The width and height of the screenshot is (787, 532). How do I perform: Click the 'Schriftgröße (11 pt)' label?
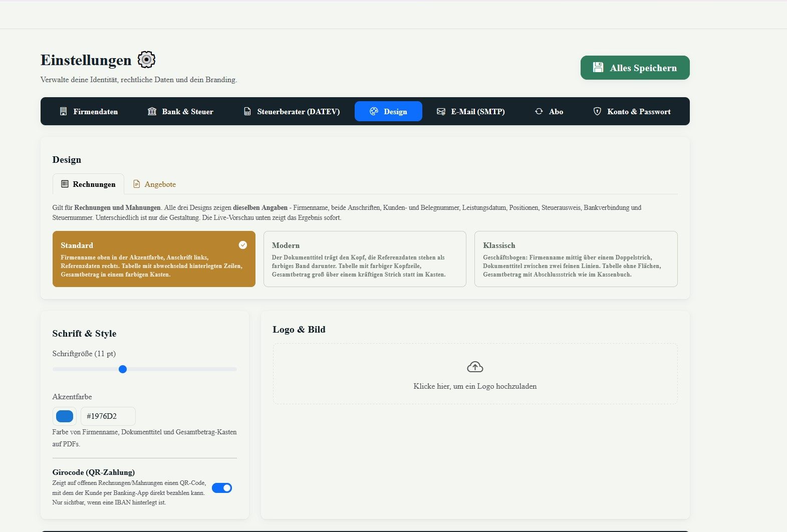coord(84,354)
